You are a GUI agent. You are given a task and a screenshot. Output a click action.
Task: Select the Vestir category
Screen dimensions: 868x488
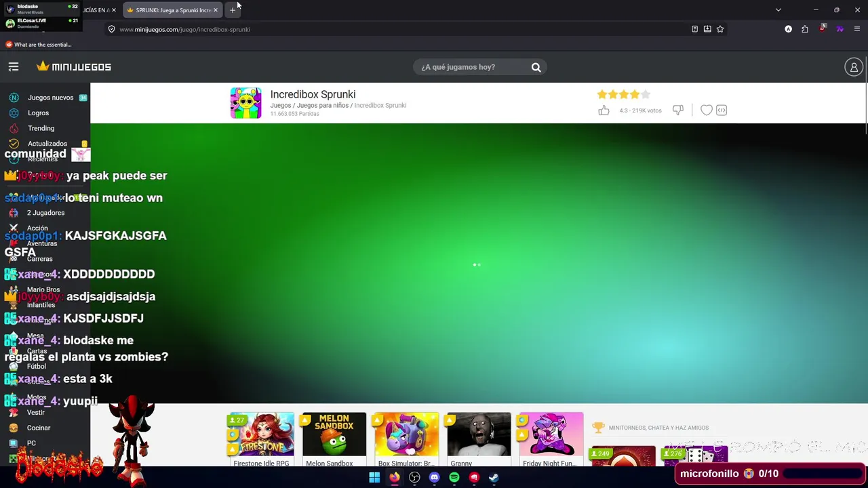tap(35, 412)
